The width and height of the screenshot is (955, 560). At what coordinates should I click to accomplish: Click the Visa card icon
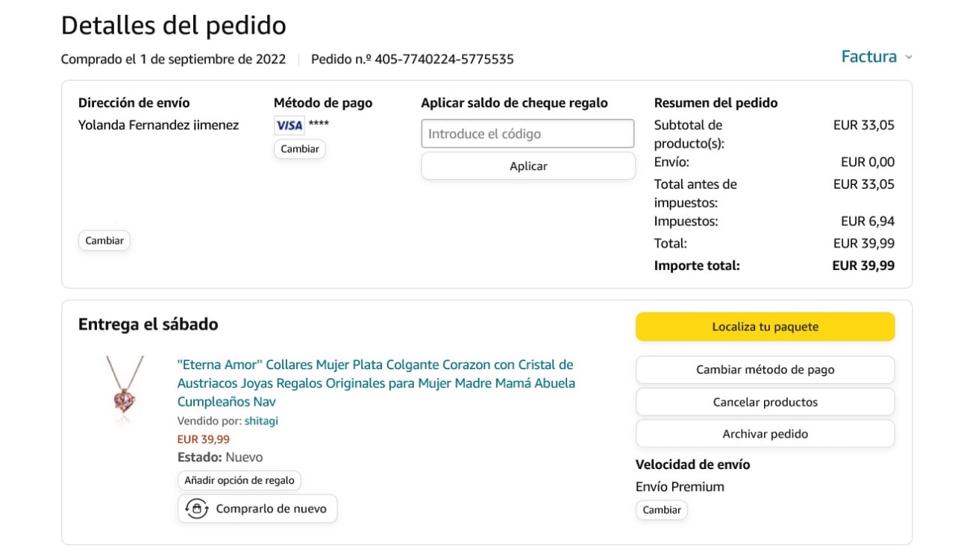[x=289, y=125]
